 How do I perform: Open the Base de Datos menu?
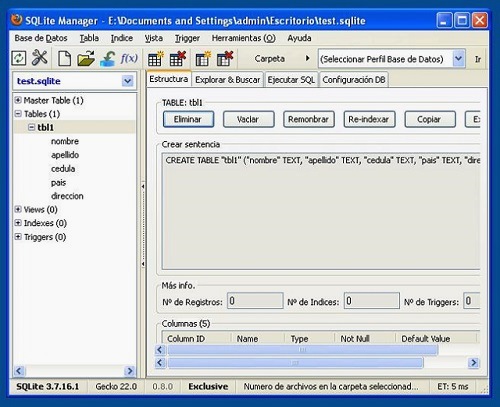click(41, 38)
